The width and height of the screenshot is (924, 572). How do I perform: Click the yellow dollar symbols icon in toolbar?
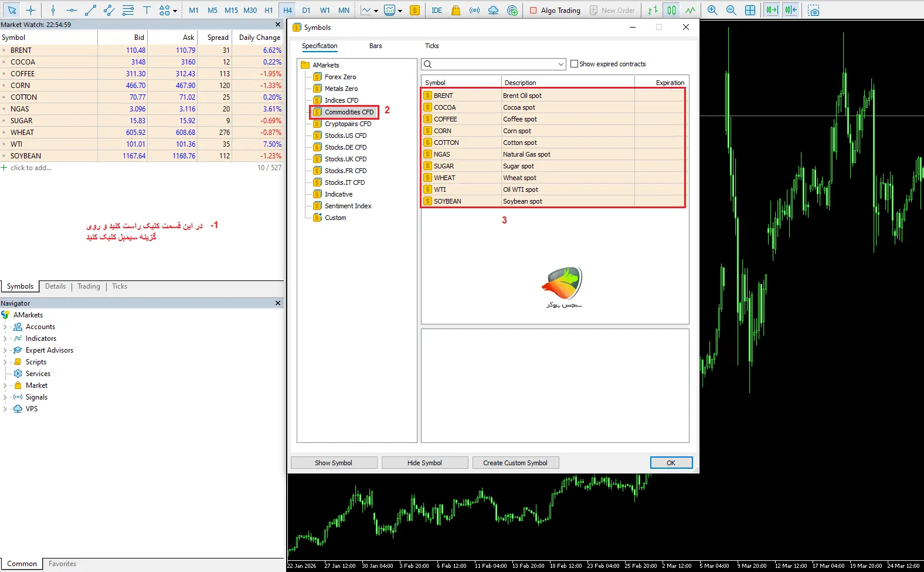[415, 10]
